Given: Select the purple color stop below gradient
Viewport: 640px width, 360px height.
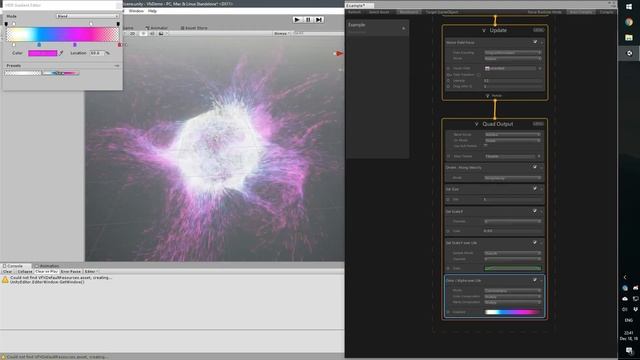Looking at the screenshot, I should [x=75, y=44].
